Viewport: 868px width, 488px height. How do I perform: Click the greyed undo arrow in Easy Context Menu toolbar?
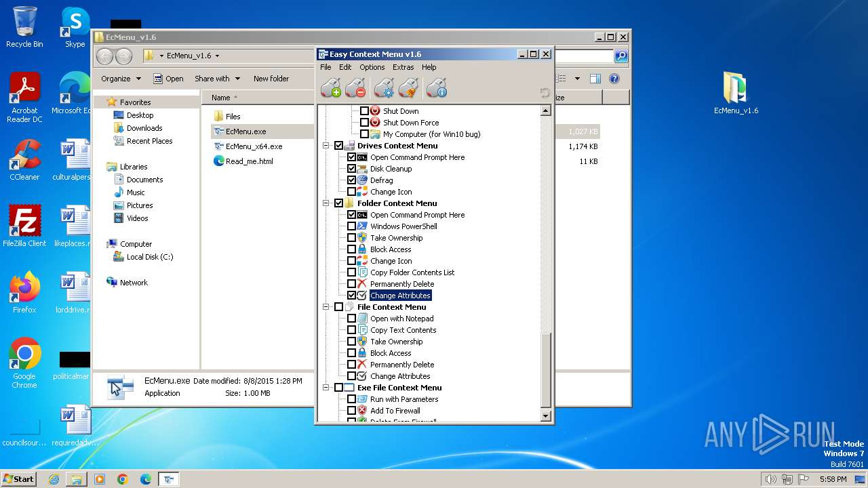(545, 93)
